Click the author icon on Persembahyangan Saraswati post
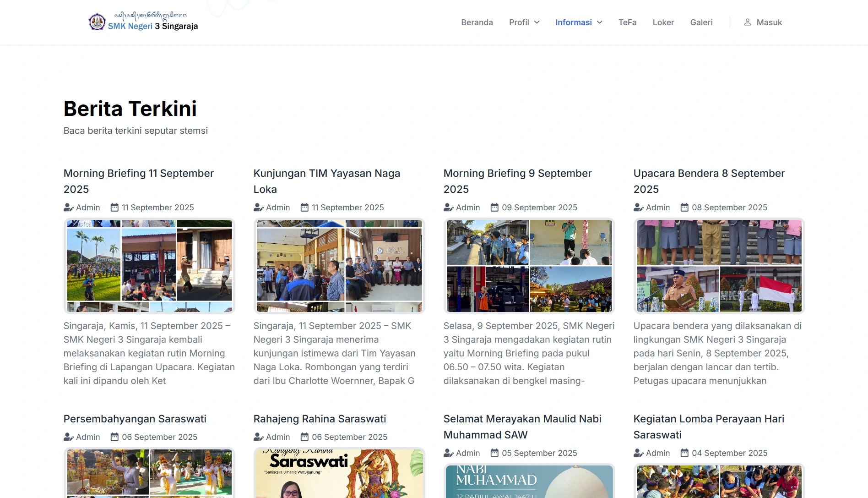Viewport: 868px width, 498px height. (x=68, y=437)
